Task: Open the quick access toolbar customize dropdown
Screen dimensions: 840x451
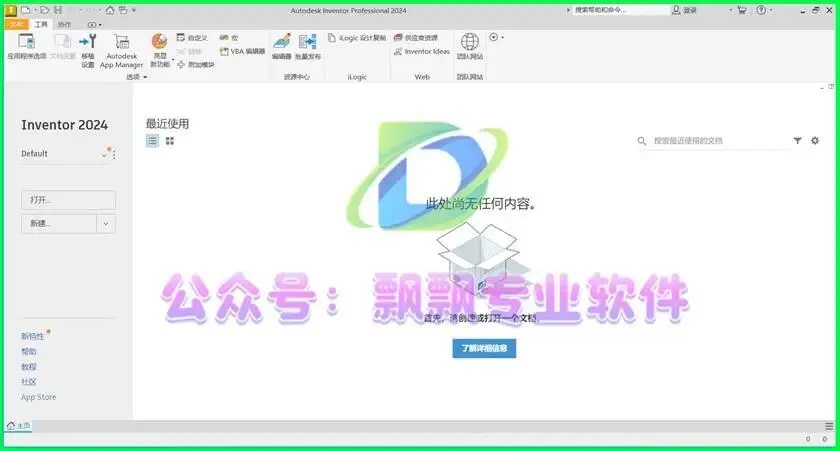Action: (134, 10)
